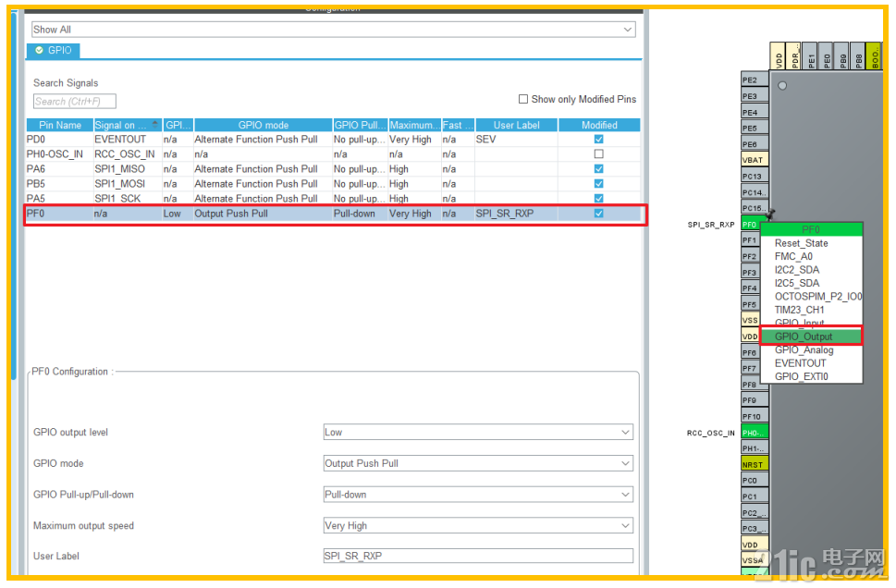
Task: Toggle Modified checkbox for PA6 row
Action: 598,168
